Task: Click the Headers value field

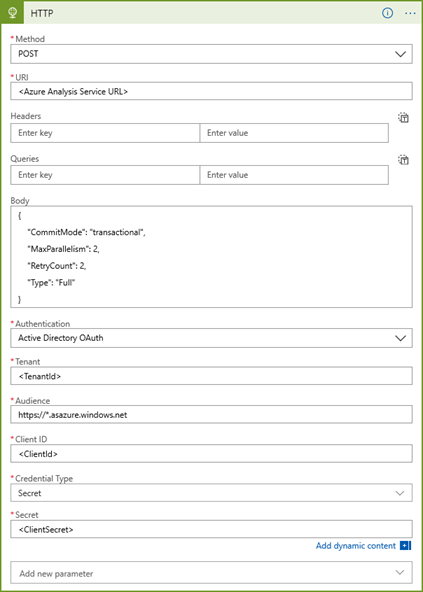Action: tap(294, 133)
